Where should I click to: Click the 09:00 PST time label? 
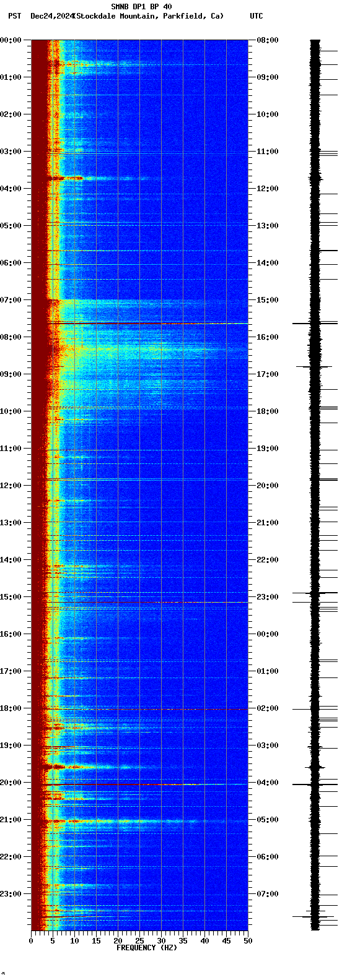[x=11, y=374]
